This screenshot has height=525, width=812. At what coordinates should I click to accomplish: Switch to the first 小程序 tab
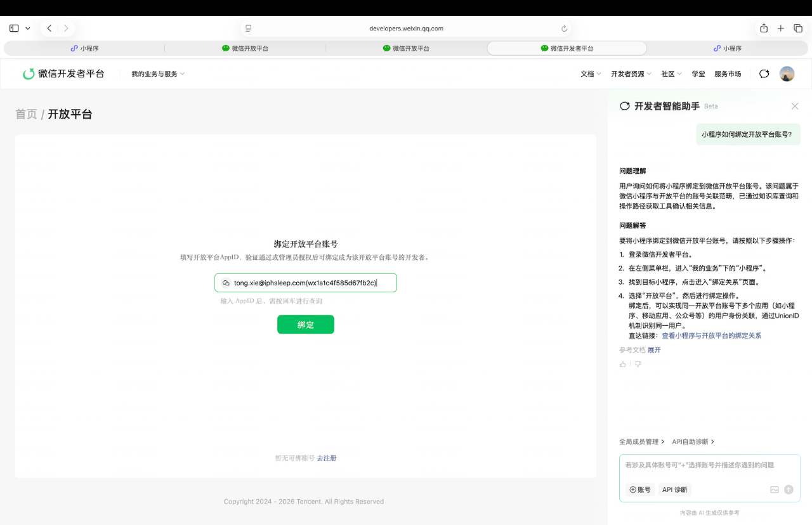click(84, 48)
